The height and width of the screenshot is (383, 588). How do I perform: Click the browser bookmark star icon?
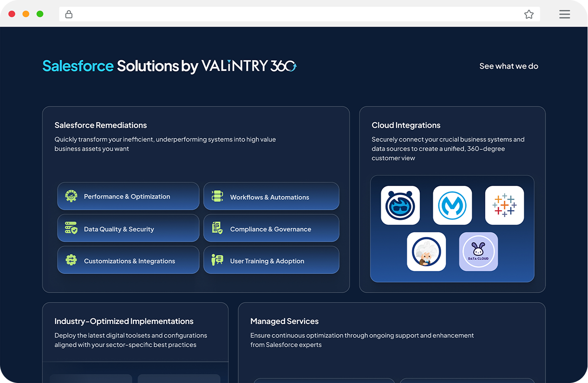coord(529,14)
